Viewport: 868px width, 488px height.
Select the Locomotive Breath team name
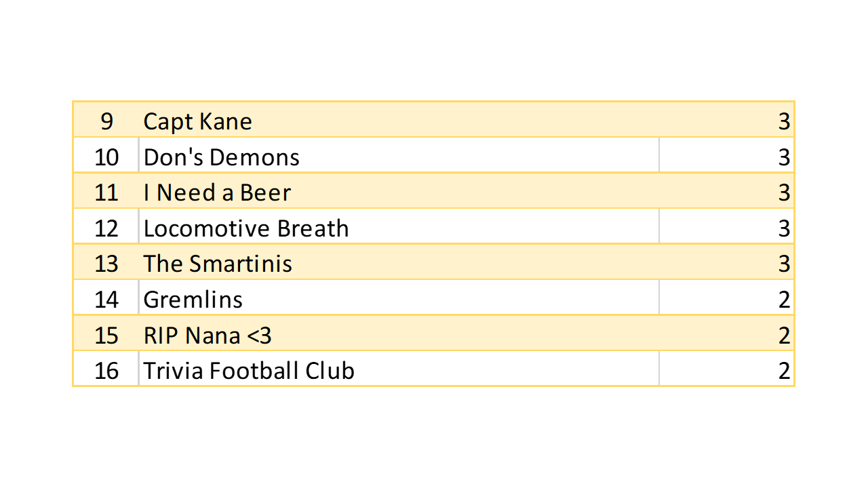point(246,228)
